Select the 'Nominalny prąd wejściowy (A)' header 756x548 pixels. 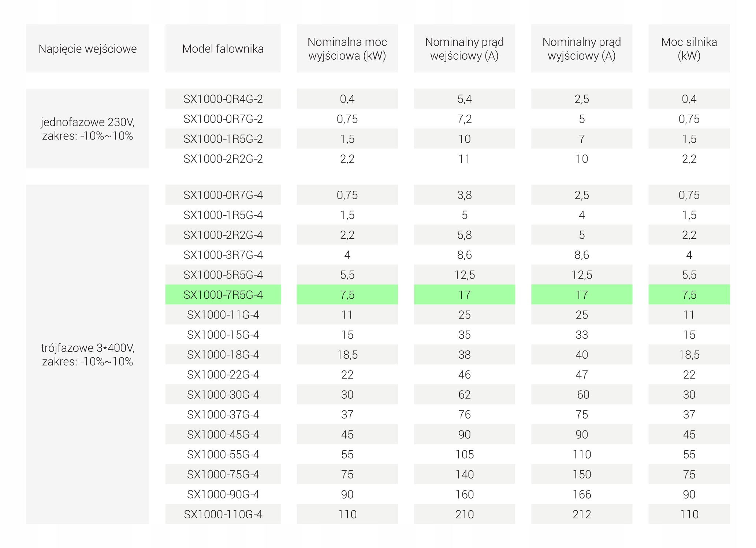coord(464,49)
